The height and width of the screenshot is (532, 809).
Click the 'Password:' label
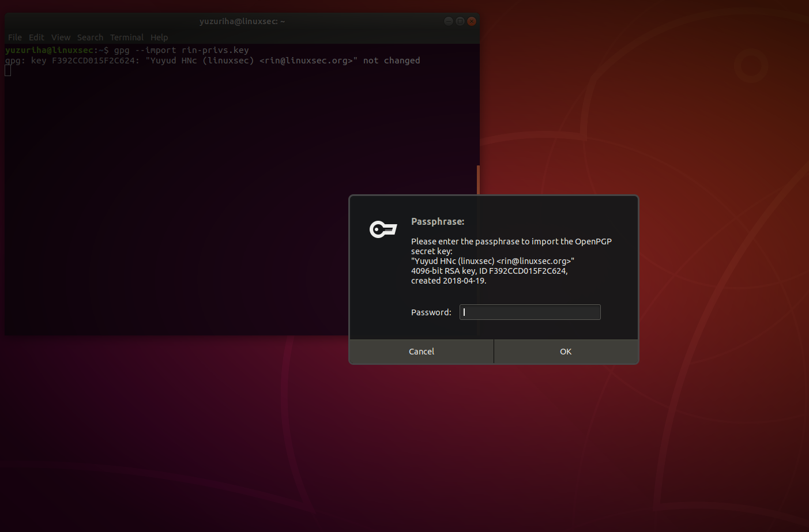pos(431,312)
